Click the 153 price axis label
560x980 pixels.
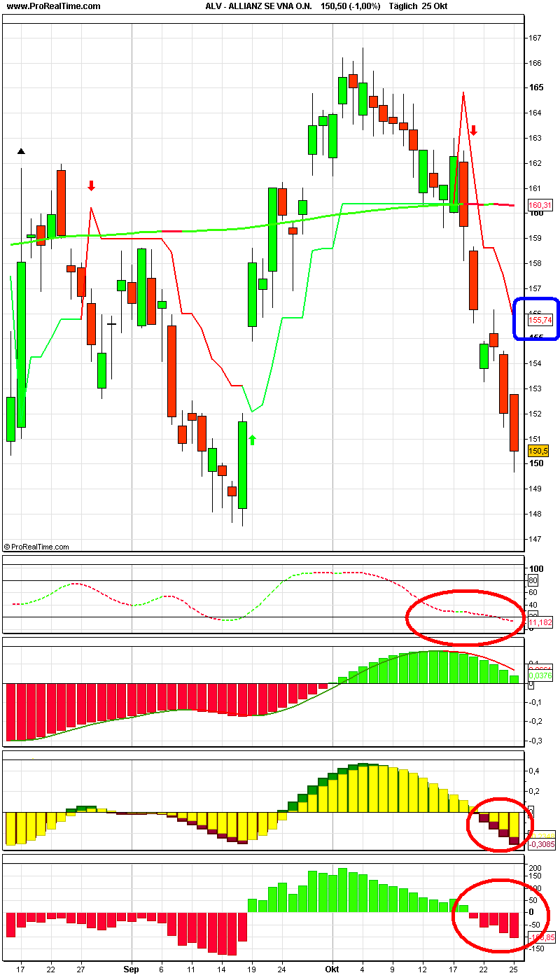point(535,388)
